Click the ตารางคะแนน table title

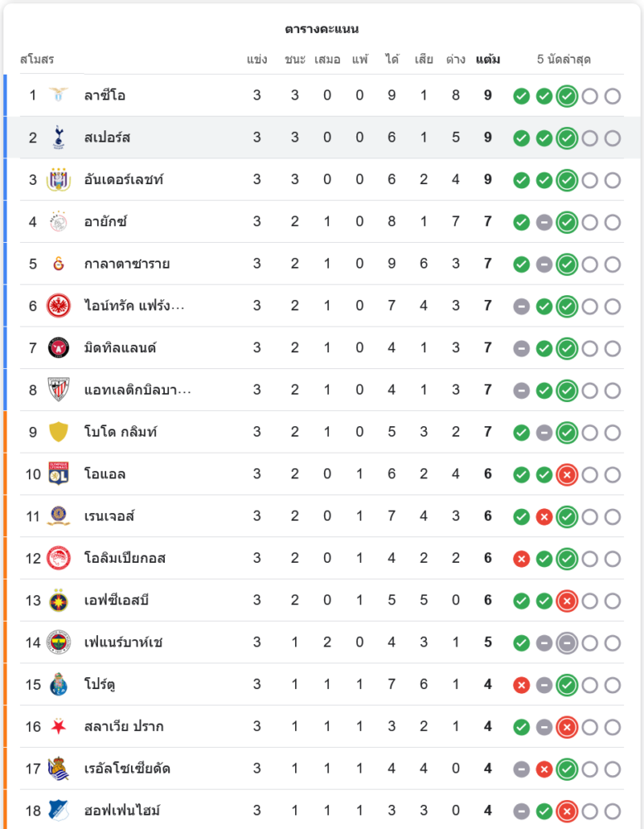pos(322,29)
